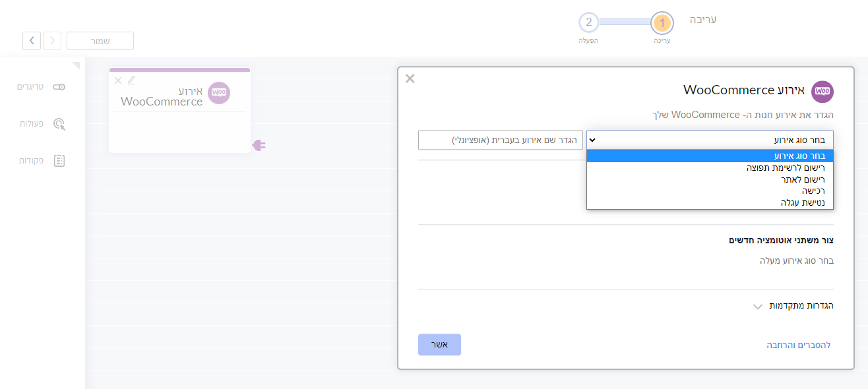Choose the בחר סוג אירוע placeholder option
The width and height of the screenshot is (868, 389).
[710, 156]
